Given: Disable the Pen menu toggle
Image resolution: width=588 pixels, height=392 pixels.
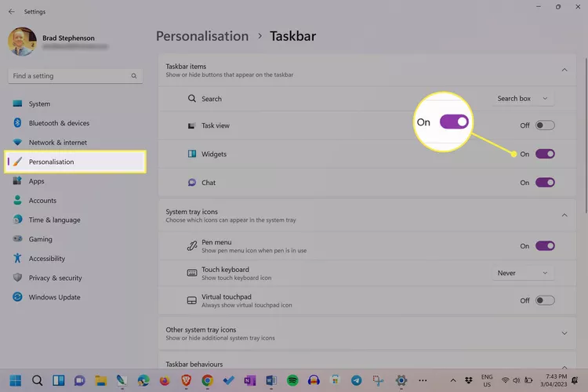Looking at the screenshot, I should click(x=545, y=246).
